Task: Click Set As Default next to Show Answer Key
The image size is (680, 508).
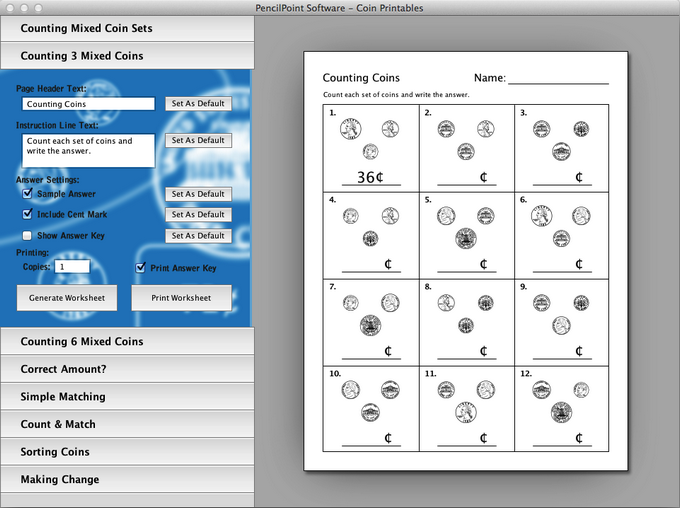Action: [198, 236]
